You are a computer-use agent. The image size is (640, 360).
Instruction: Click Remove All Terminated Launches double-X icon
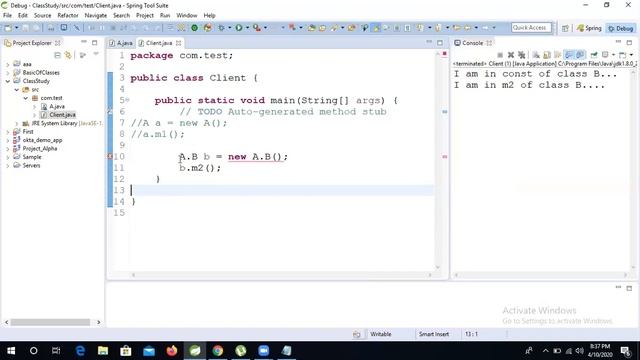coord(521,55)
